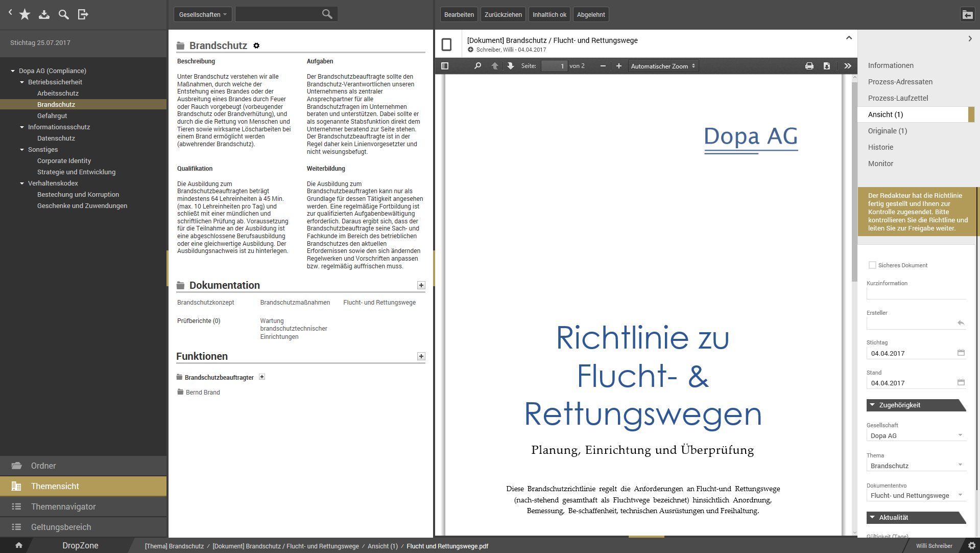Image resolution: width=980 pixels, height=553 pixels.
Task: Go home via bottom-left house icon
Action: [x=19, y=545]
